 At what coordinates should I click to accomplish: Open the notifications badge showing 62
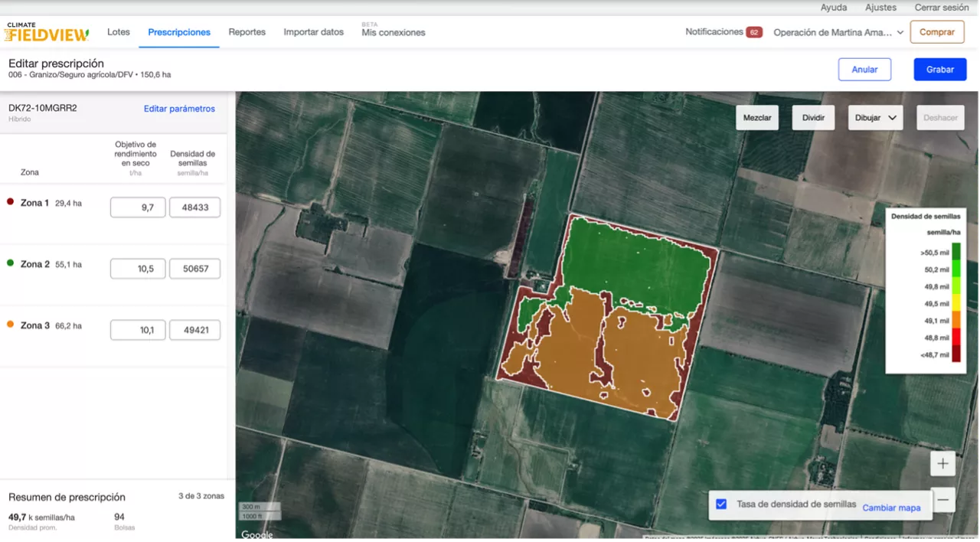753,32
